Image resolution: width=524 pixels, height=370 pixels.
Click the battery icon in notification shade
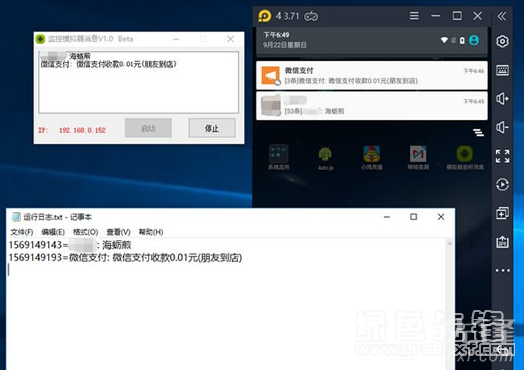462,40
